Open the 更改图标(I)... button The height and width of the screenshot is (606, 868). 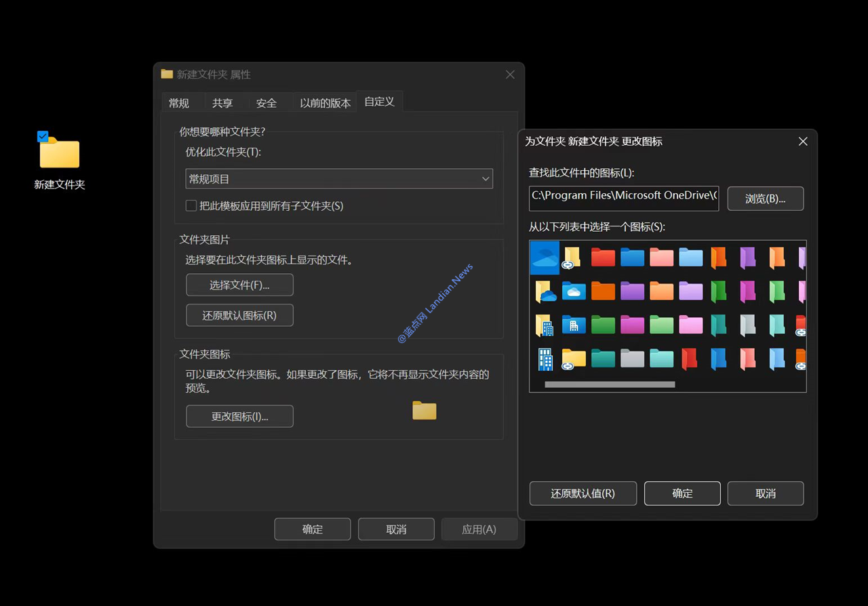point(239,416)
